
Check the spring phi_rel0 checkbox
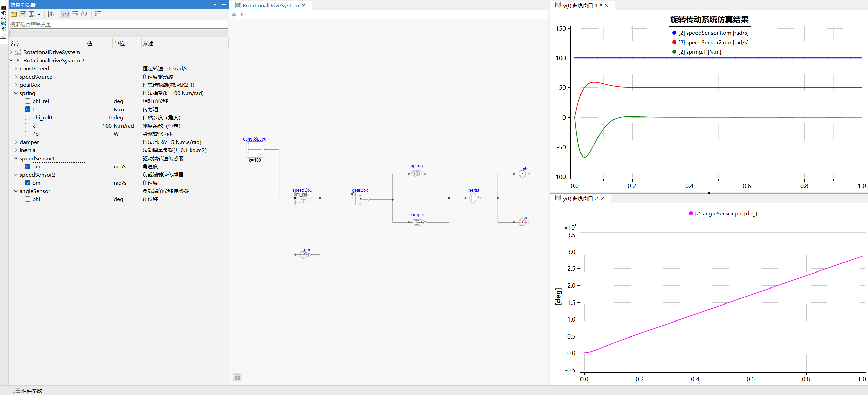(28, 117)
